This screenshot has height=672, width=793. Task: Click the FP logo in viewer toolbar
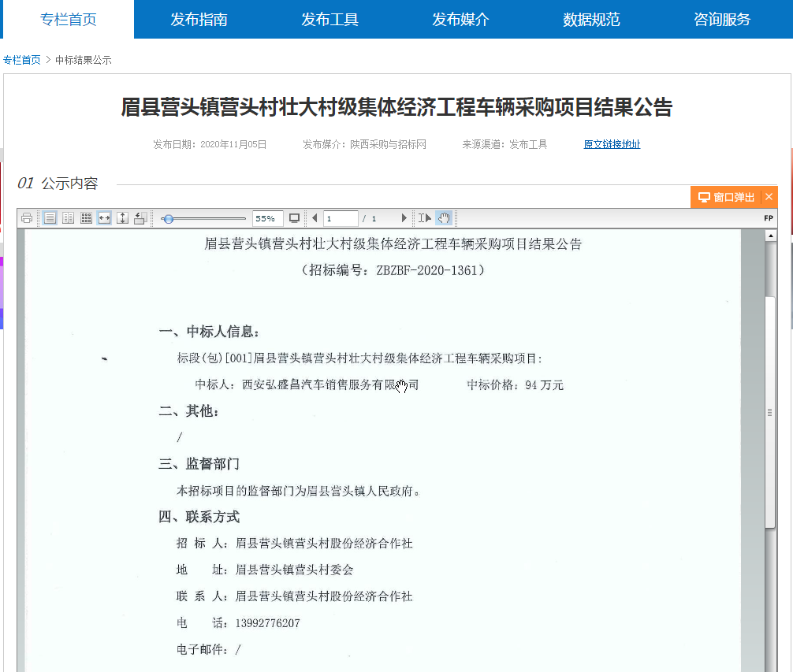coord(769,218)
